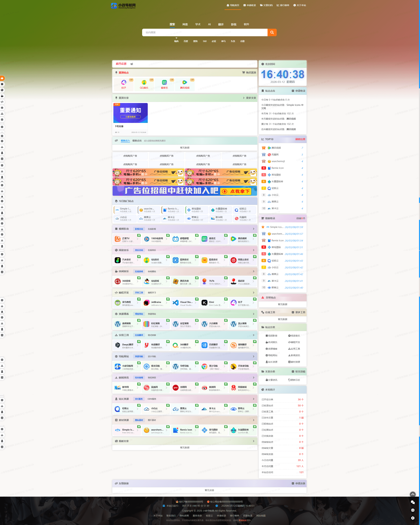Select the 百度 search engine option
Viewport: 420px width, 525px height.
(186, 41)
